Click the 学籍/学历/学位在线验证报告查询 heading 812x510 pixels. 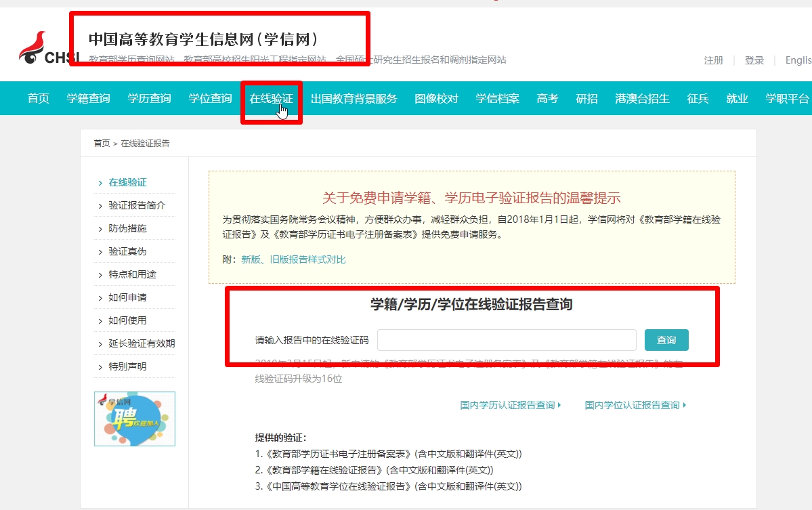[x=471, y=305]
